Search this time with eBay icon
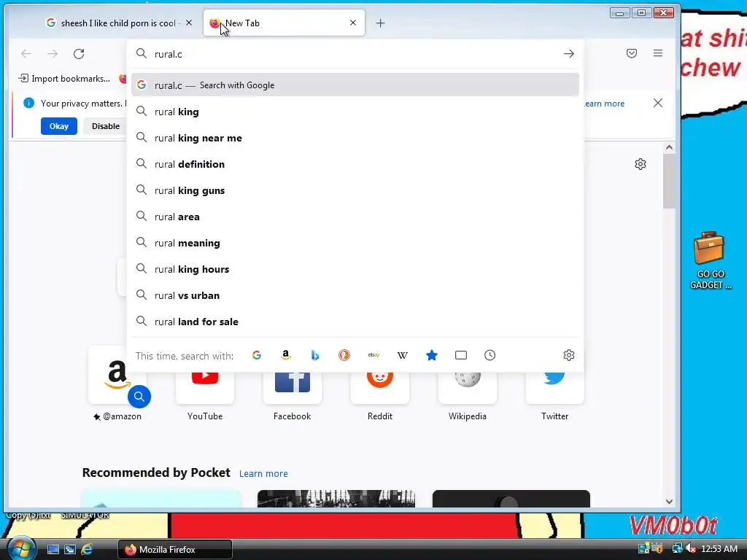The image size is (747, 560). click(x=373, y=355)
